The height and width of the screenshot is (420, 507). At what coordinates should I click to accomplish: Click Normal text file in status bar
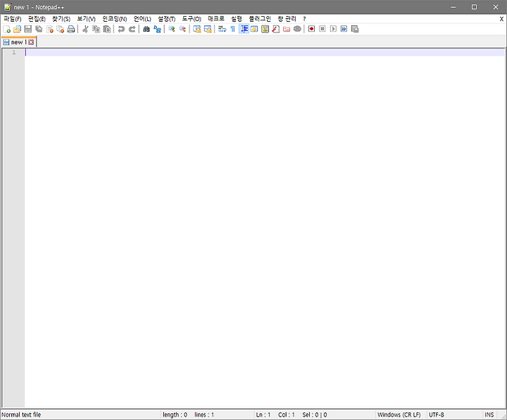(x=21, y=414)
